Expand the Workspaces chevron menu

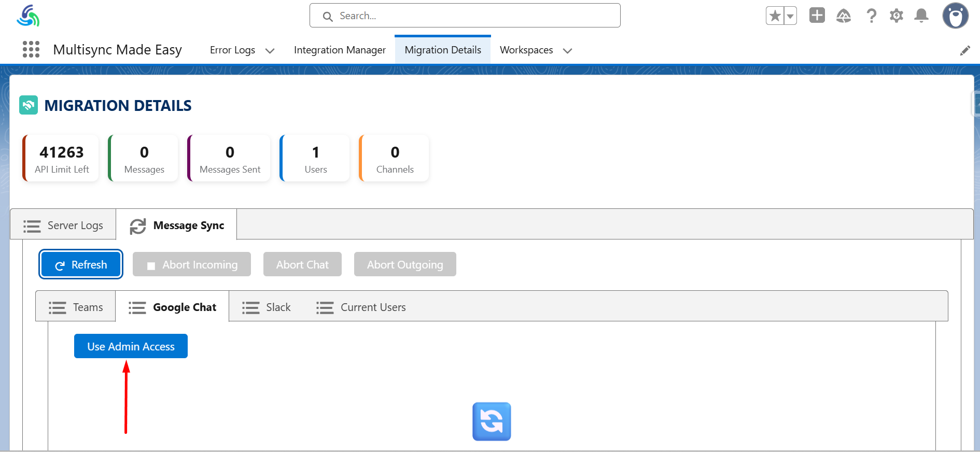(x=567, y=51)
